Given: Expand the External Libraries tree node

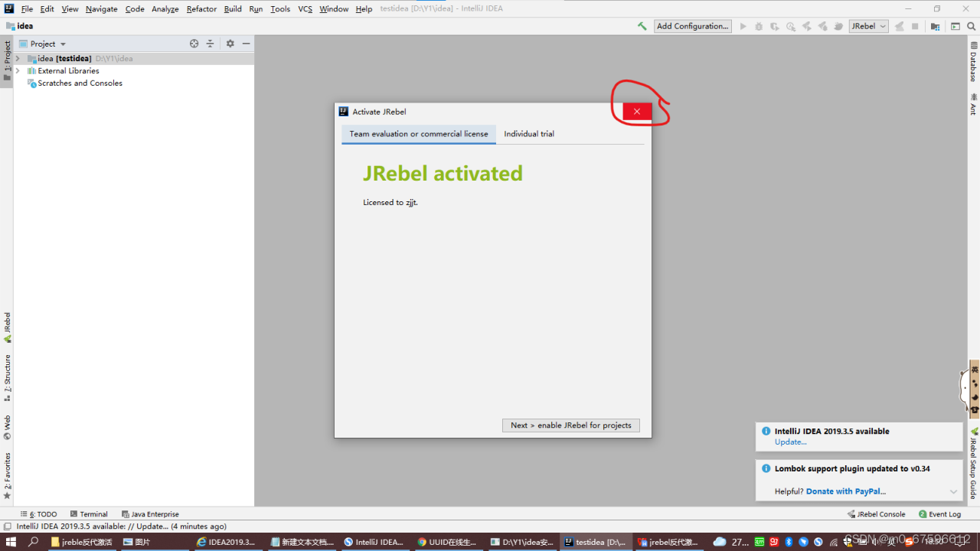Looking at the screenshot, I should tap(18, 70).
